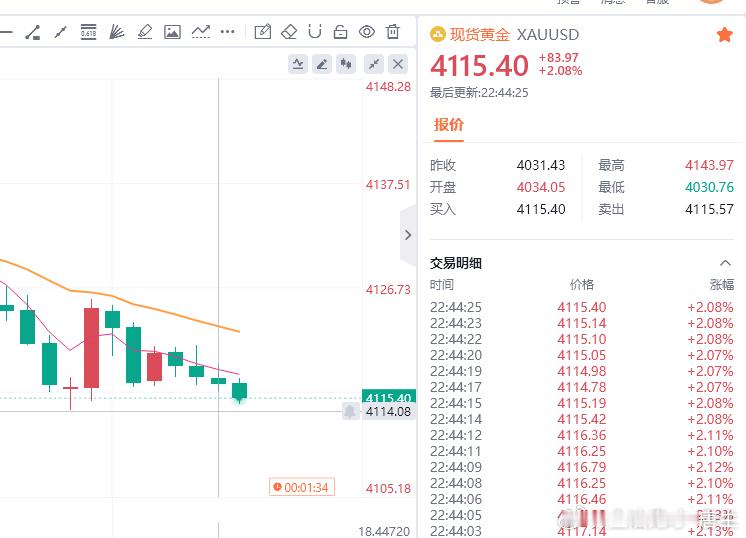Image resolution: width=746 pixels, height=538 pixels.
Task: Collapse the 交易明细 section chevron
Action: coord(725,263)
